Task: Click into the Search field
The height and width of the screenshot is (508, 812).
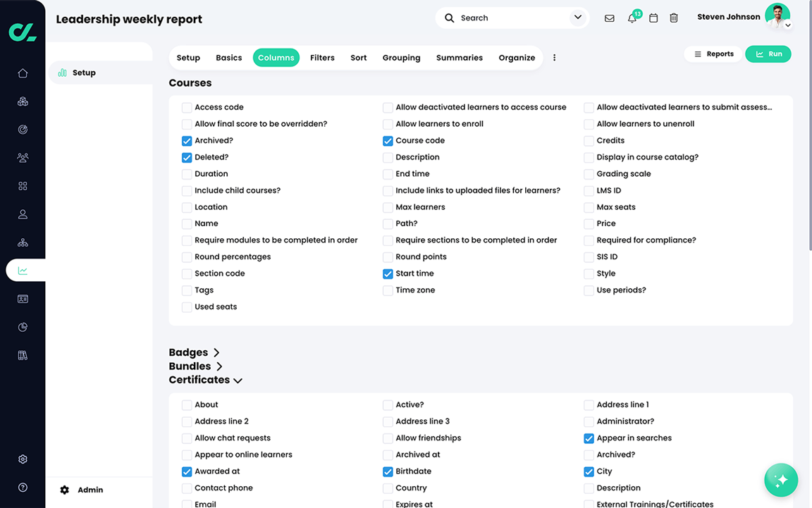Action: pyautogui.click(x=512, y=18)
